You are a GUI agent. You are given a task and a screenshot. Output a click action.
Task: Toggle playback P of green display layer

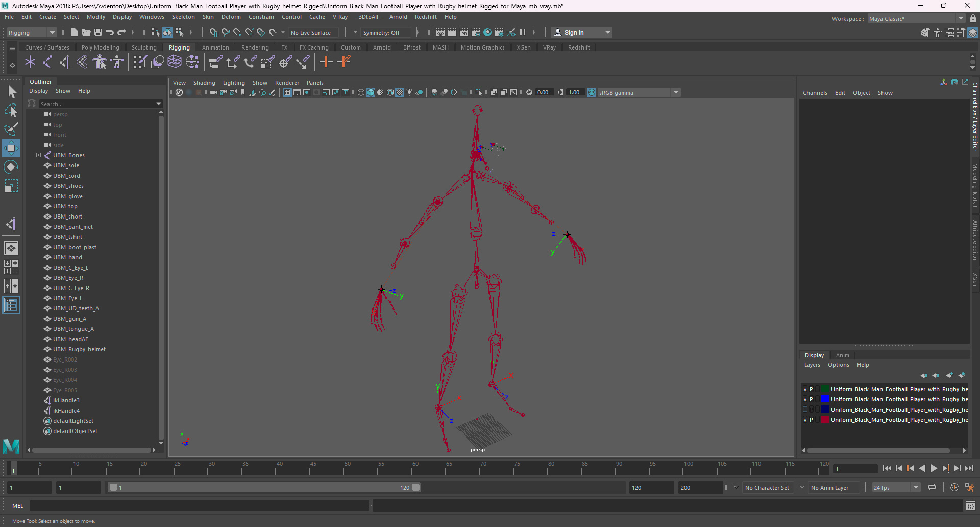pos(811,389)
